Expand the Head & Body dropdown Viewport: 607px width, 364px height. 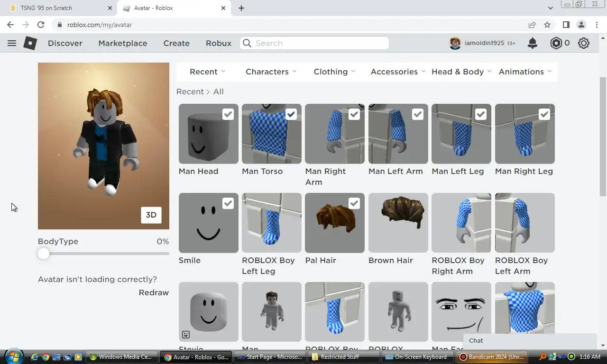(x=461, y=72)
